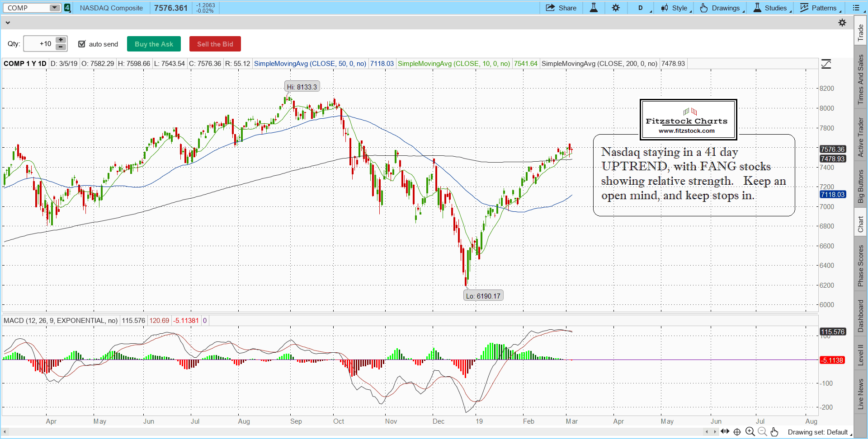The height and width of the screenshot is (439, 868).
Task: Open chart settings gear in top toolbar
Action: click(616, 8)
